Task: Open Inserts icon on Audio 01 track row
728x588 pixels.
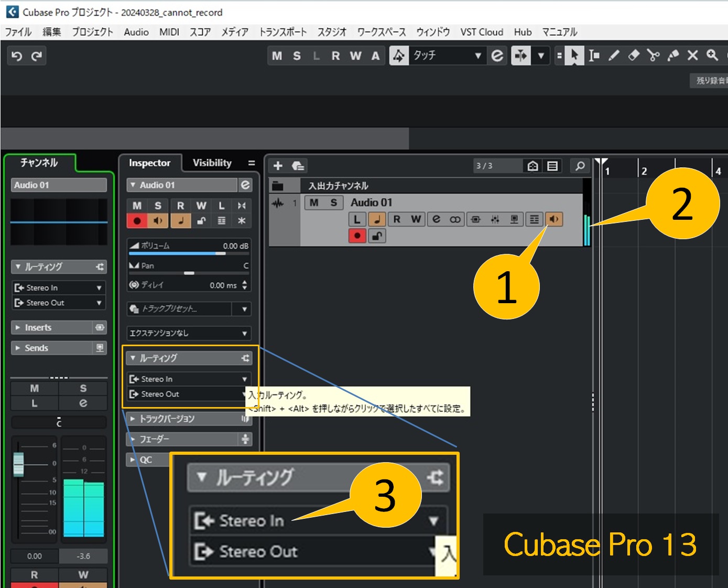Action: 475,219
